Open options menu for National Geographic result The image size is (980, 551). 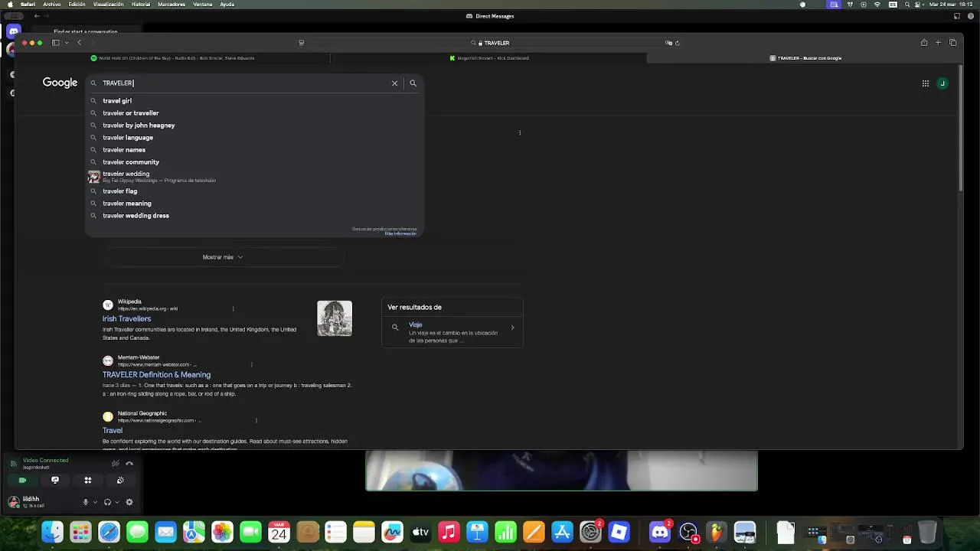click(x=256, y=421)
